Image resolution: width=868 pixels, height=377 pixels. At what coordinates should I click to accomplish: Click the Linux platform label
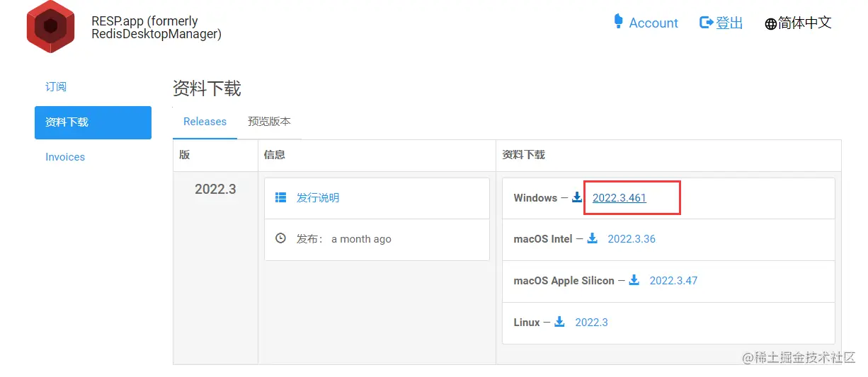click(x=527, y=323)
